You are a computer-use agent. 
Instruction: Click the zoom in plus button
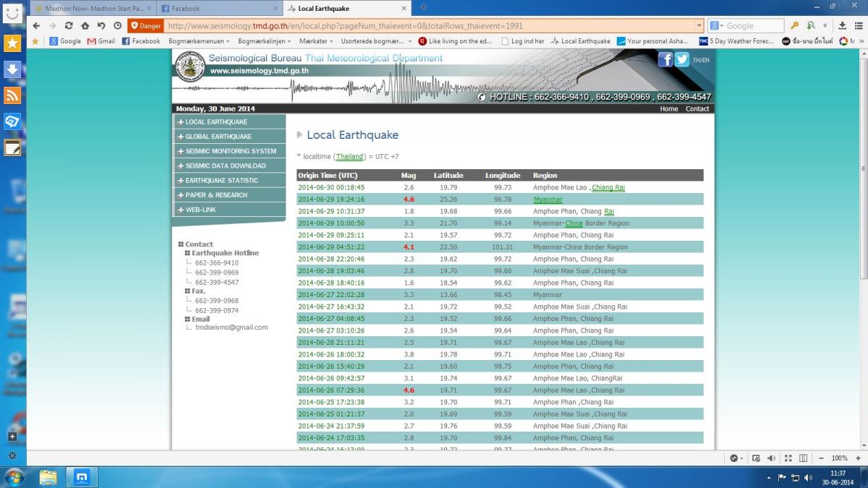(x=856, y=458)
